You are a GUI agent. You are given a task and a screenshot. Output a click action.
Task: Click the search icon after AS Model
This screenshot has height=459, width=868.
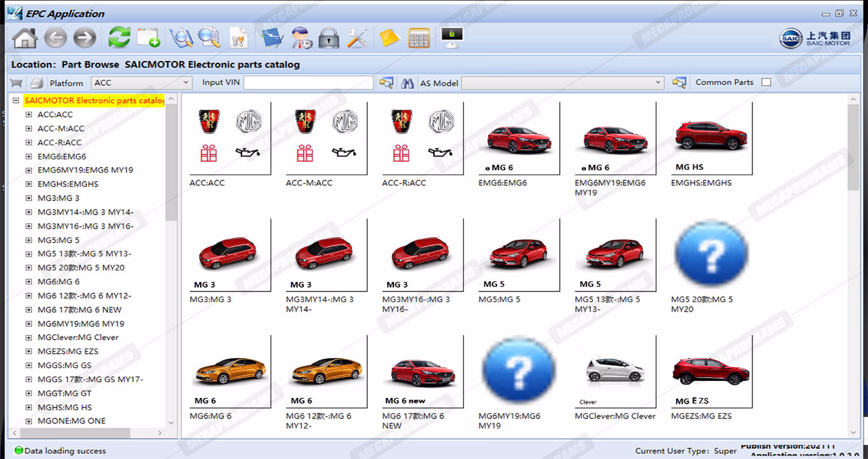click(x=679, y=83)
